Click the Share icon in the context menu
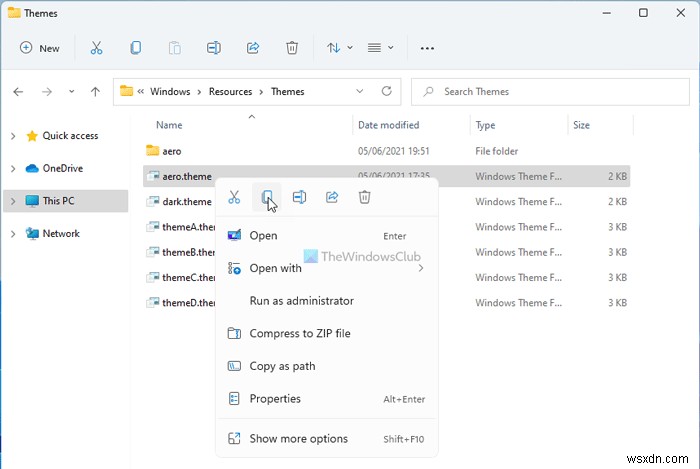The height and width of the screenshot is (469, 700). 332,197
